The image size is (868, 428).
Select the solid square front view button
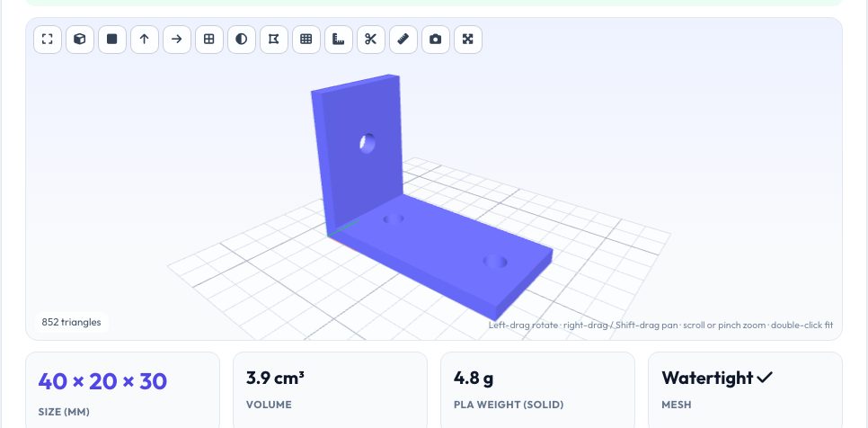click(112, 40)
